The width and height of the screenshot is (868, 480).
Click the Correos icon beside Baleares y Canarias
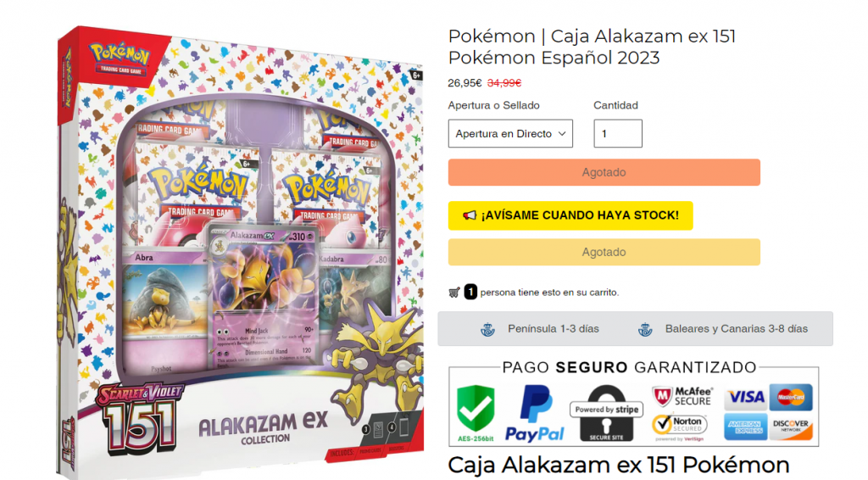coord(645,329)
